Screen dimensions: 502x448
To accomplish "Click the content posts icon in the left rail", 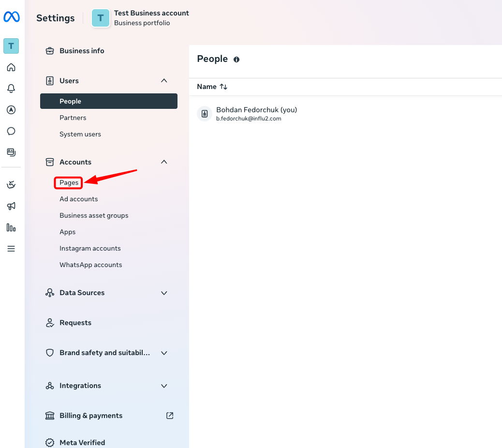I will pos(11,152).
